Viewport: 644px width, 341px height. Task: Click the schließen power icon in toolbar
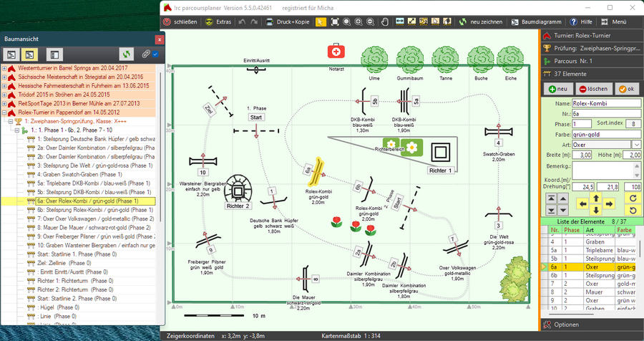(x=167, y=21)
